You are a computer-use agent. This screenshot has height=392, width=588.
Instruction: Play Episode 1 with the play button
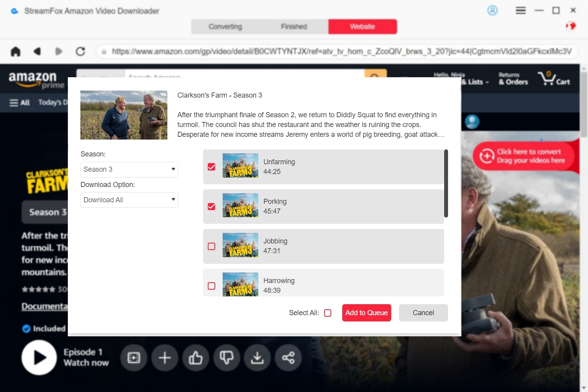click(x=39, y=358)
